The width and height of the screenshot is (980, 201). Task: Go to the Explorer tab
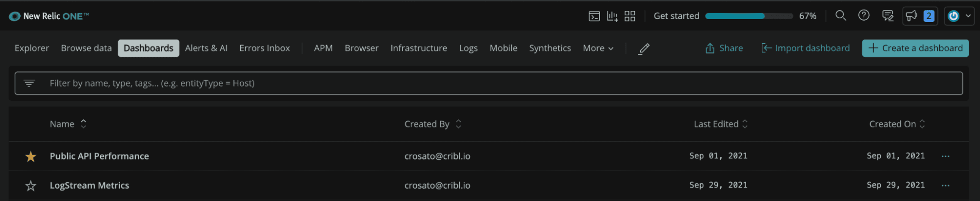(32, 48)
